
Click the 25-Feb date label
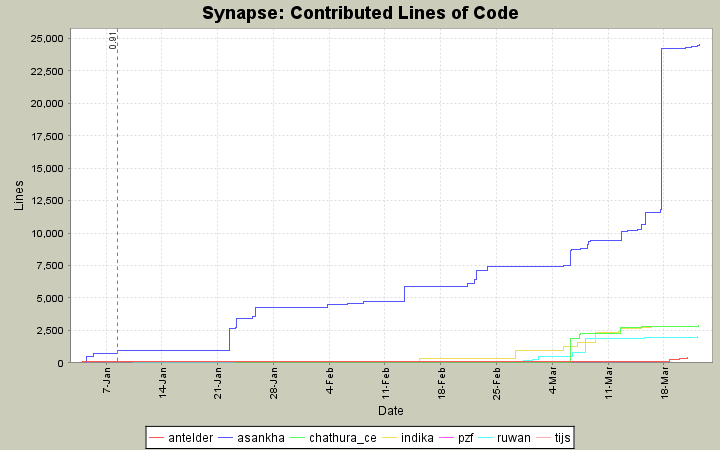click(x=497, y=382)
